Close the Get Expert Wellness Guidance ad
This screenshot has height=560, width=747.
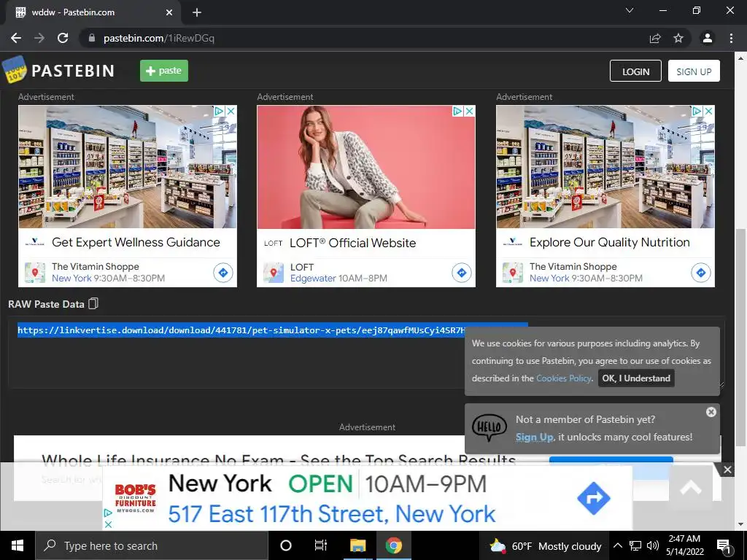click(231, 111)
